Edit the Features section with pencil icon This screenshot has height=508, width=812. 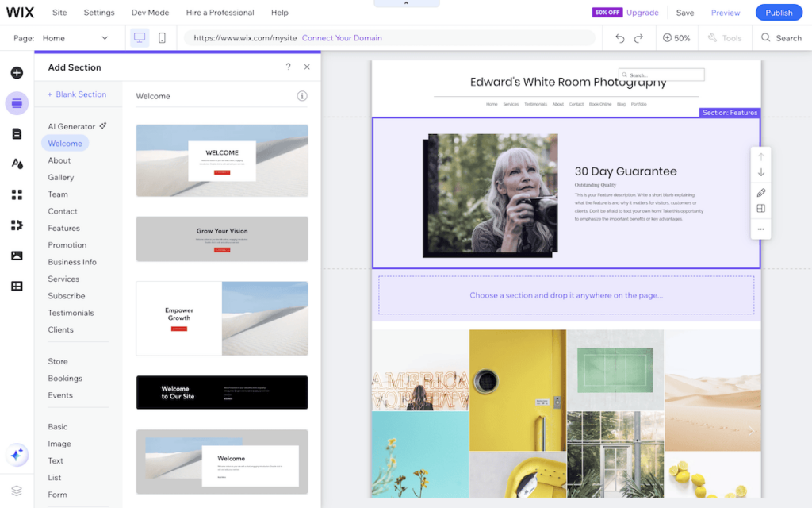[760, 192]
